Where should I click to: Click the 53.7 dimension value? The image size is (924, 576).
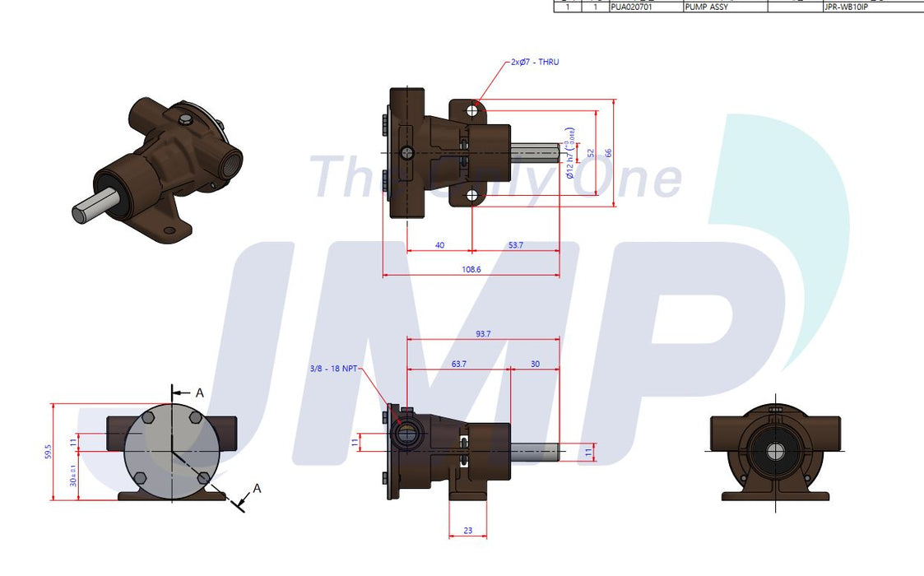[516, 245]
